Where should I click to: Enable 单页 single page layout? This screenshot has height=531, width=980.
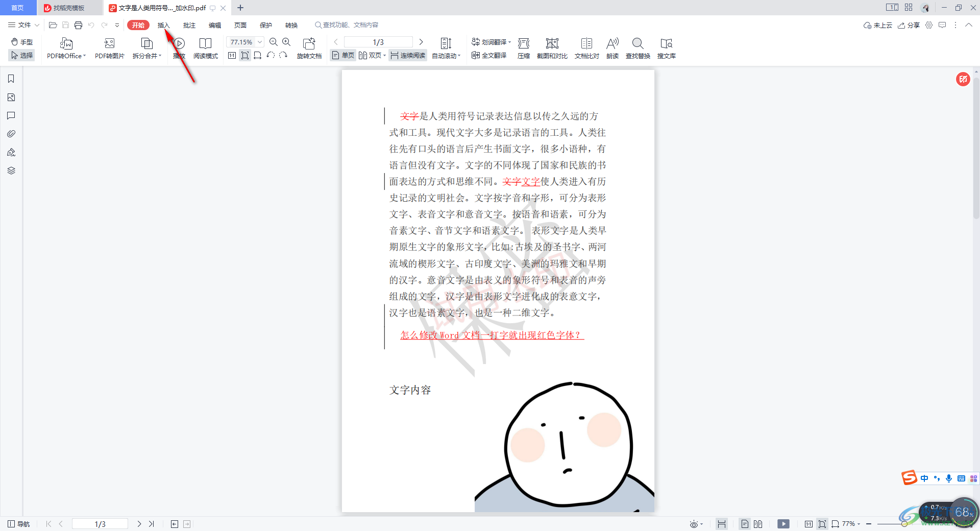[343, 55]
